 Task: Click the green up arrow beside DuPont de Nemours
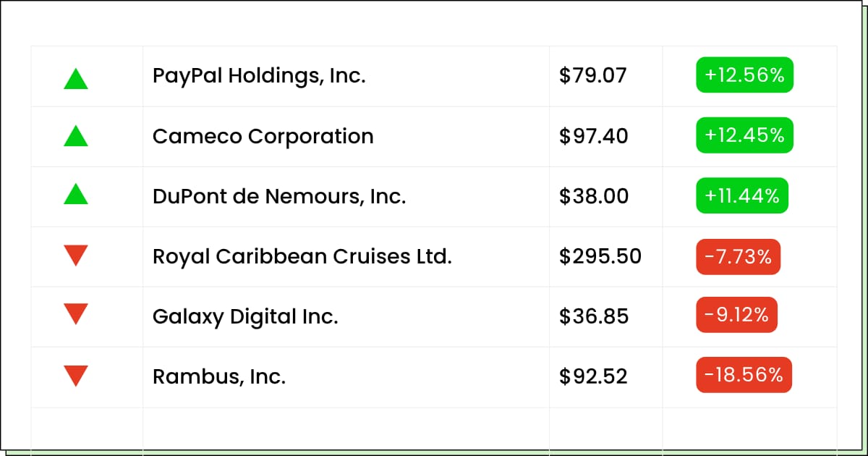pyautogui.click(x=76, y=194)
